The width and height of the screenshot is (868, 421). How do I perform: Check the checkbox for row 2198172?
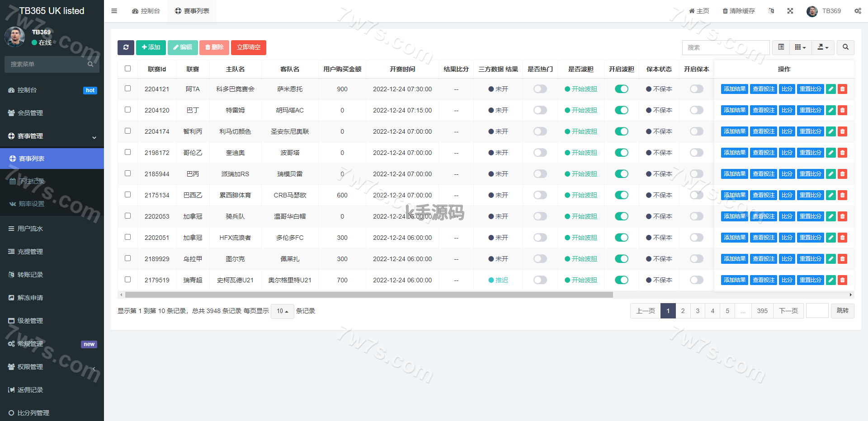click(128, 152)
